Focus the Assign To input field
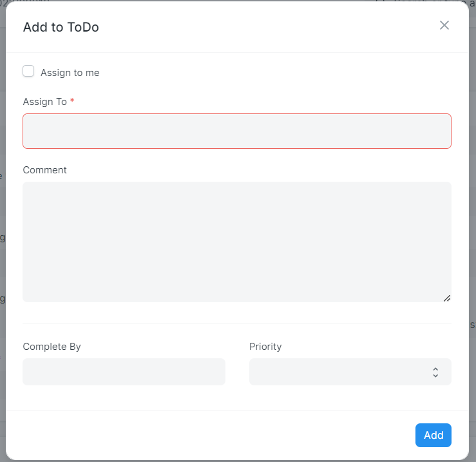476x462 pixels. 236,131
